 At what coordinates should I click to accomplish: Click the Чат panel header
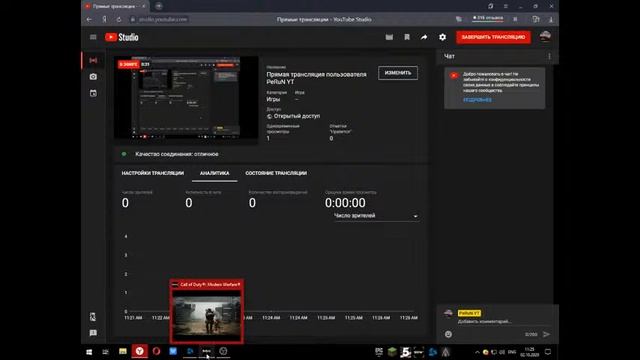coord(449,56)
